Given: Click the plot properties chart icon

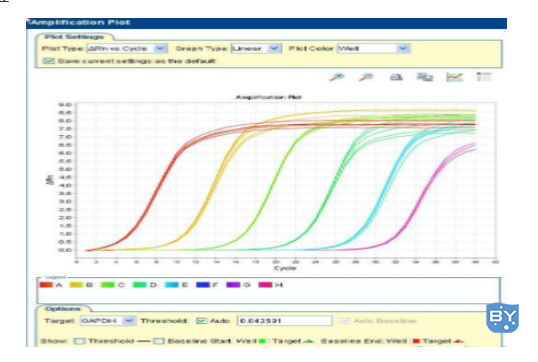Looking at the screenshot, I should point(455,77).
